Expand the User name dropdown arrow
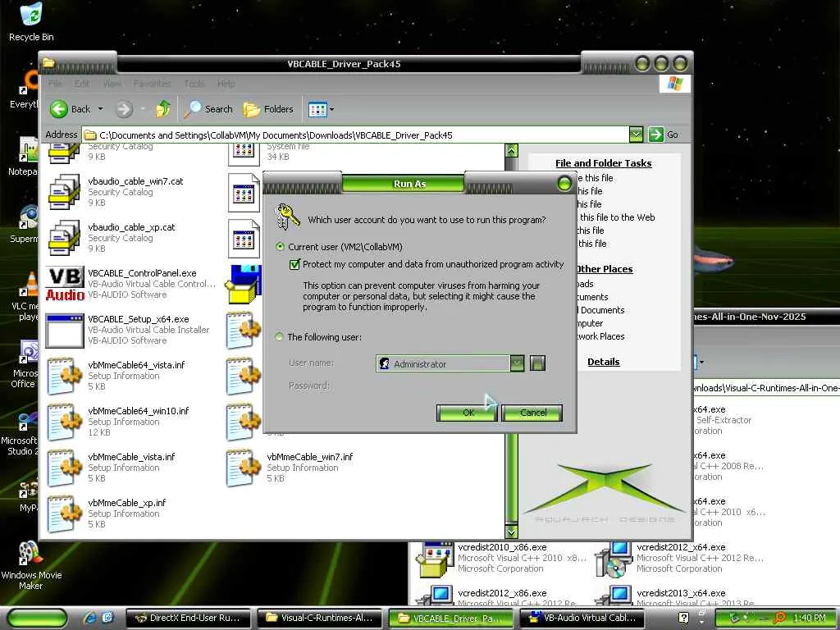This screenshot has height=630, width=840. [517, 363]
